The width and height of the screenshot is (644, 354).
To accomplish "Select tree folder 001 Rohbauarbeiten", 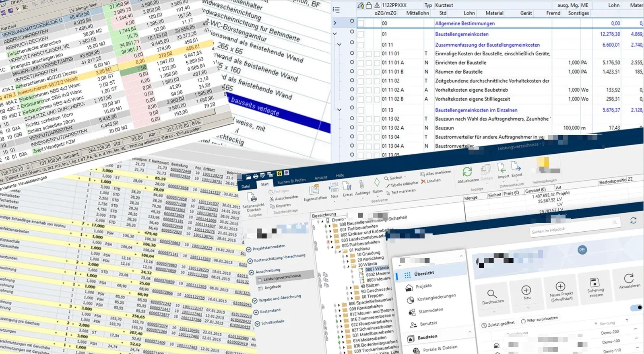I will 359,228.
